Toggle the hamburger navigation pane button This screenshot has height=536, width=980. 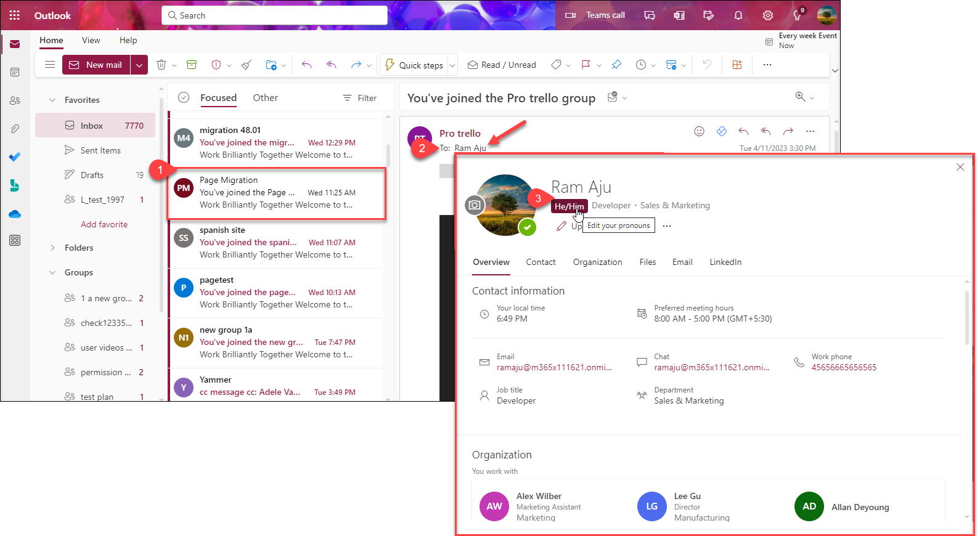click(50, 65)
